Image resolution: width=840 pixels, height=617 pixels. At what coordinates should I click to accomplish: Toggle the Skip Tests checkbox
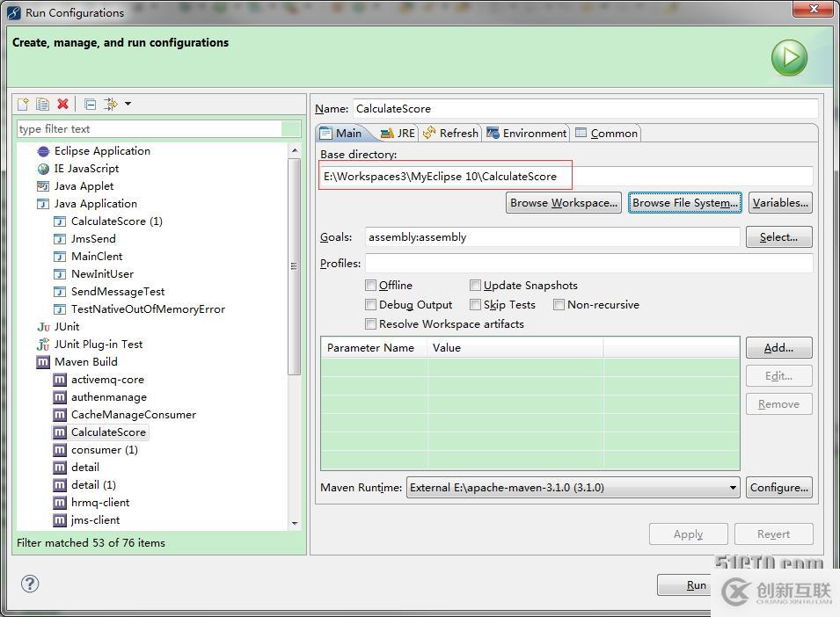476,305
